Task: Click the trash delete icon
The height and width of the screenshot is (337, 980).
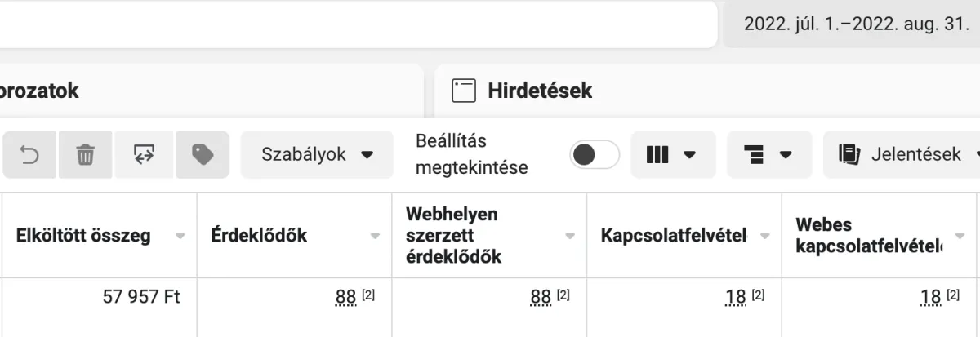Action: 86,154
